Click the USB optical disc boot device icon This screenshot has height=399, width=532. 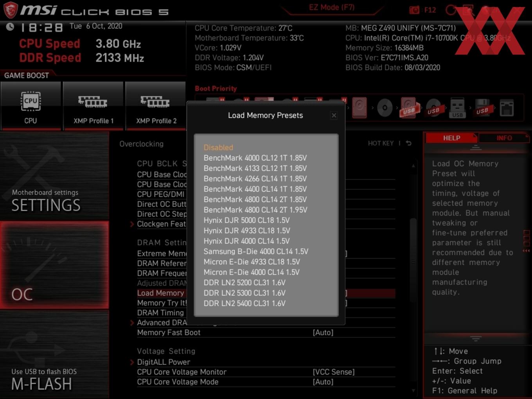tap(433, 108)
